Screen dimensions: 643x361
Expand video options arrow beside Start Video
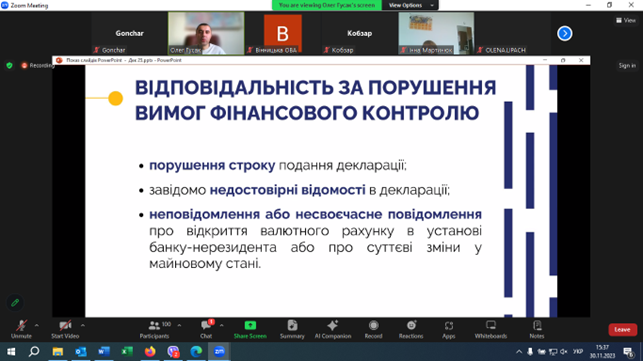click(82, 325)
